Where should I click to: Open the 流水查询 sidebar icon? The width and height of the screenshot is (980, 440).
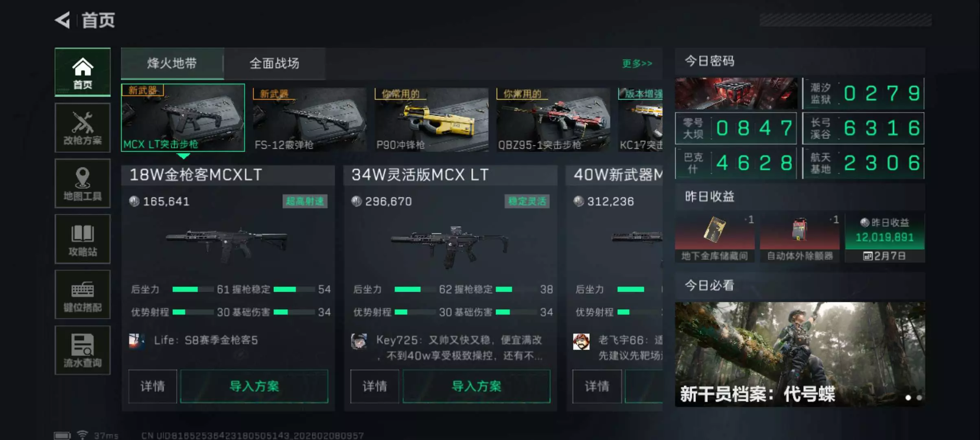coord(83,350)
